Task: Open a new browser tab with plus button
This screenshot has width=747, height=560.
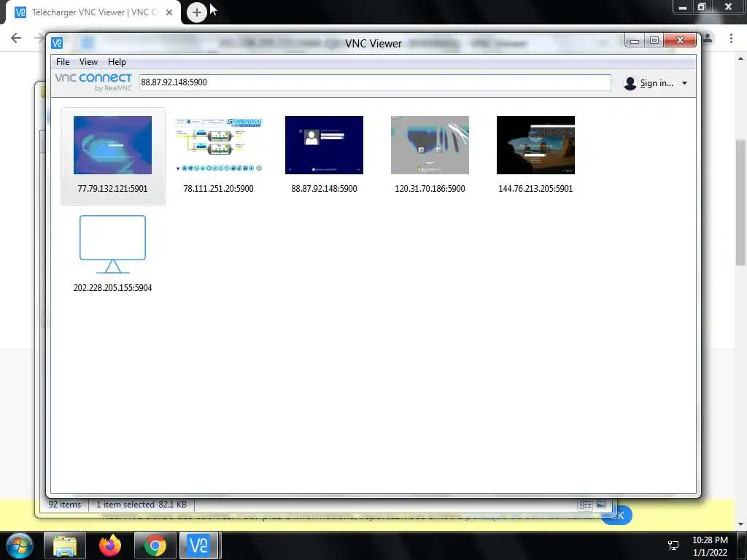Action: [197, 12]
